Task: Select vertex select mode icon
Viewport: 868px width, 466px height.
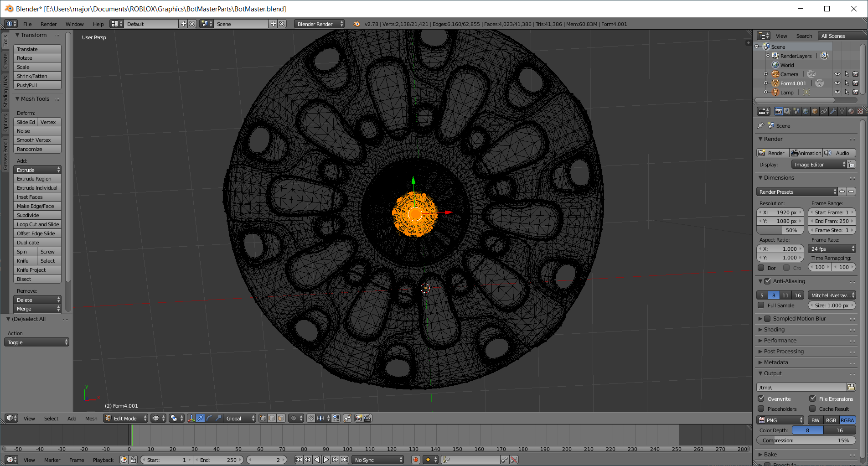Action: 263,418
